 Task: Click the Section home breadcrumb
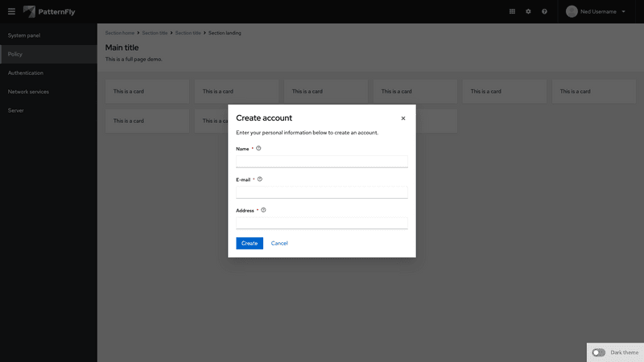point(120,33)
